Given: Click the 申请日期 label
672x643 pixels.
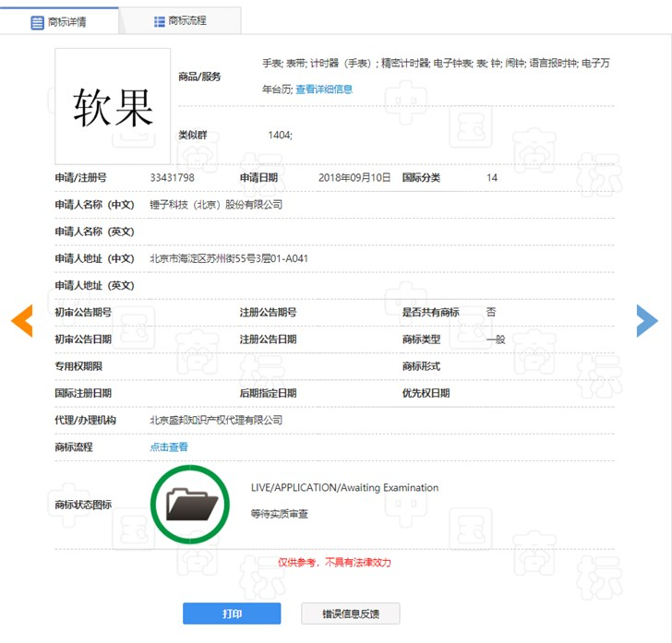Looking at the screenshot, I should click(x=258, y=178).
